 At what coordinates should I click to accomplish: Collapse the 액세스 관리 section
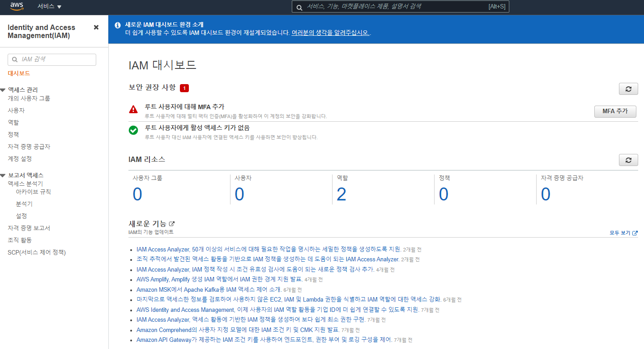(x=3, y=90)
